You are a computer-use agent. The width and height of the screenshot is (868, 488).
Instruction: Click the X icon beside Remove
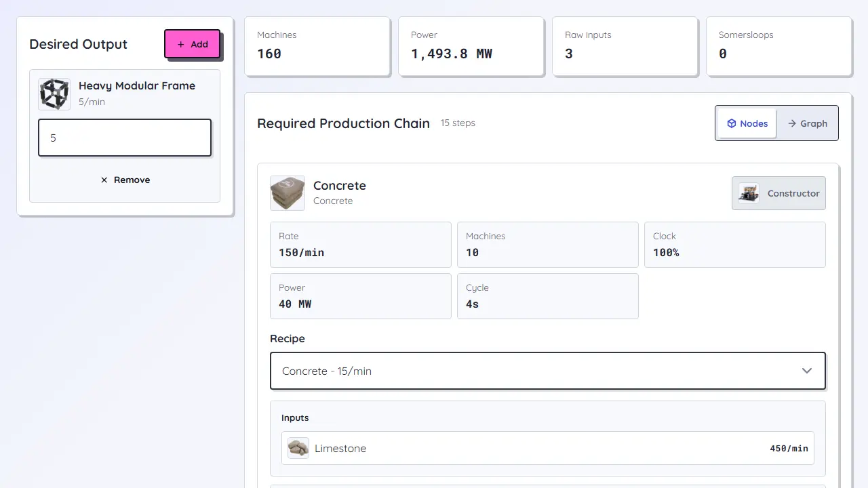coord(104,180)
